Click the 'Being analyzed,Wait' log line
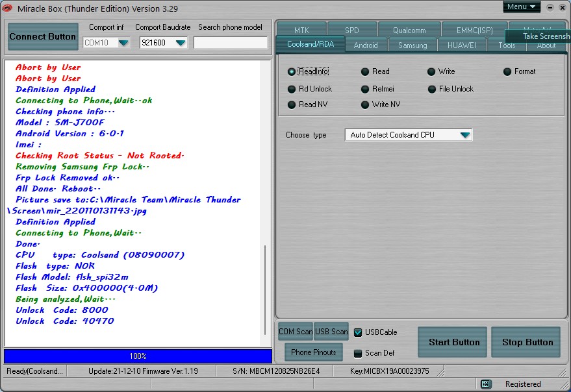571x392 pixels. coord(66,299)
